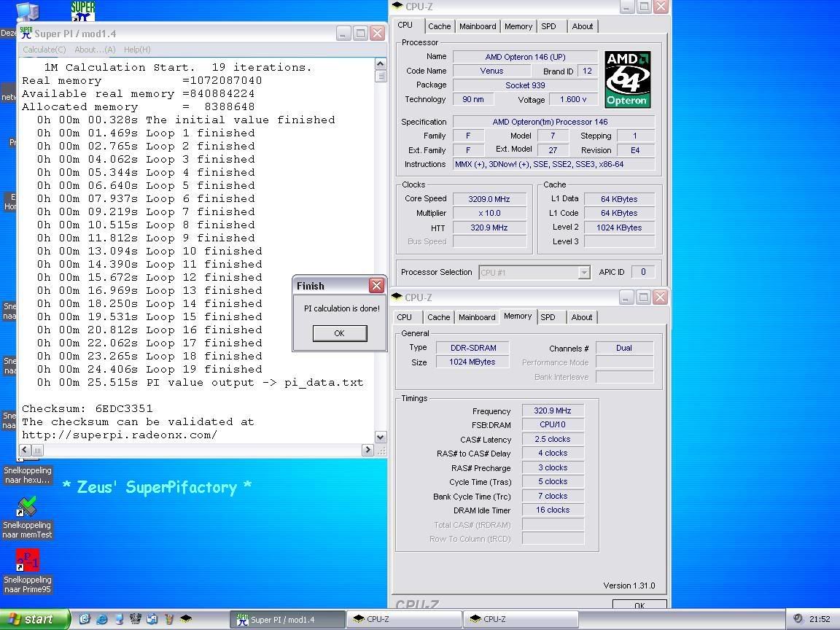This screenshot has width=840, height=630.
Task: Close the Finish dialog with its X button
Action: 376,286
